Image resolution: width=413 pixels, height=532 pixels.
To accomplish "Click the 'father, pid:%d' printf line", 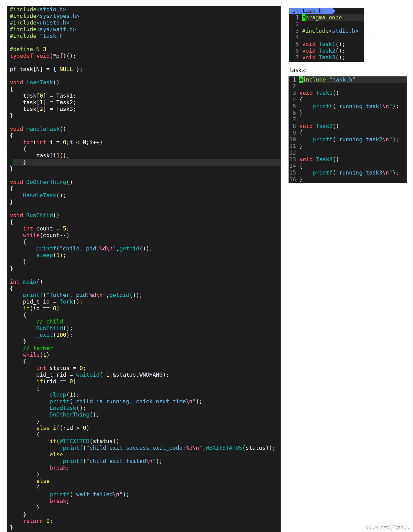I will point(83,295).
